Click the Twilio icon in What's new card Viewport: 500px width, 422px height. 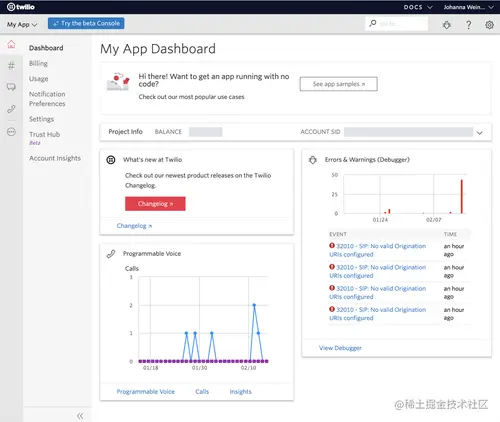pos(111,160)
